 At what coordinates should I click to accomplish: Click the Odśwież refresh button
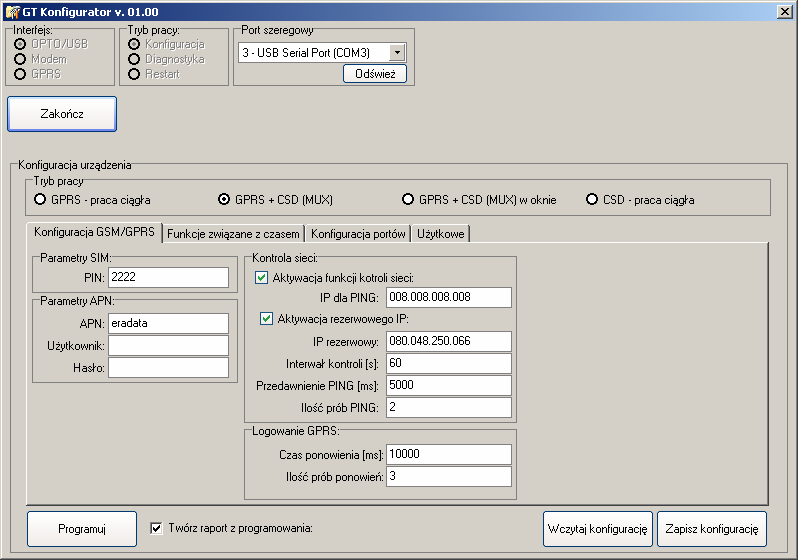(x=375, y=74)
